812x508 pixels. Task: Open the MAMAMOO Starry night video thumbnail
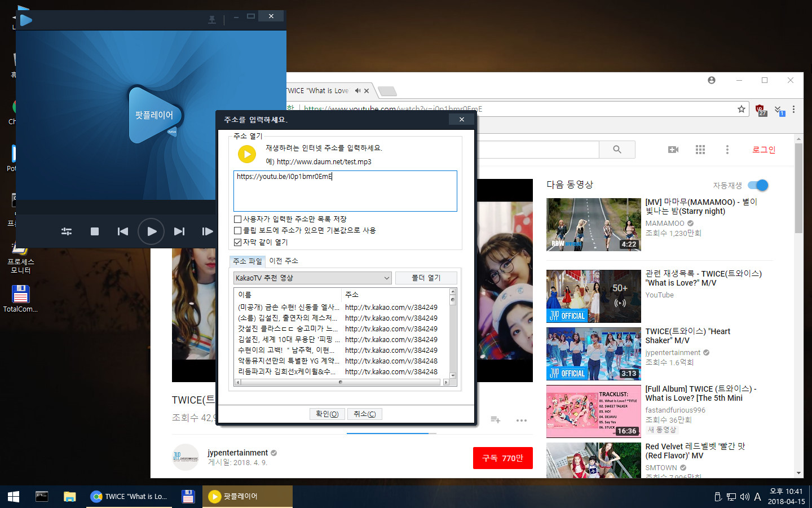594,225
